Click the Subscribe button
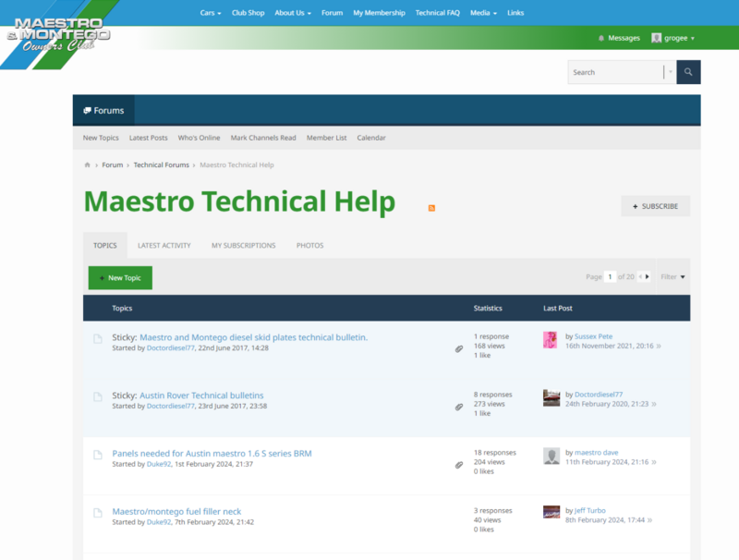The width and height of the screenshot is (739, 560). point(655,206)
